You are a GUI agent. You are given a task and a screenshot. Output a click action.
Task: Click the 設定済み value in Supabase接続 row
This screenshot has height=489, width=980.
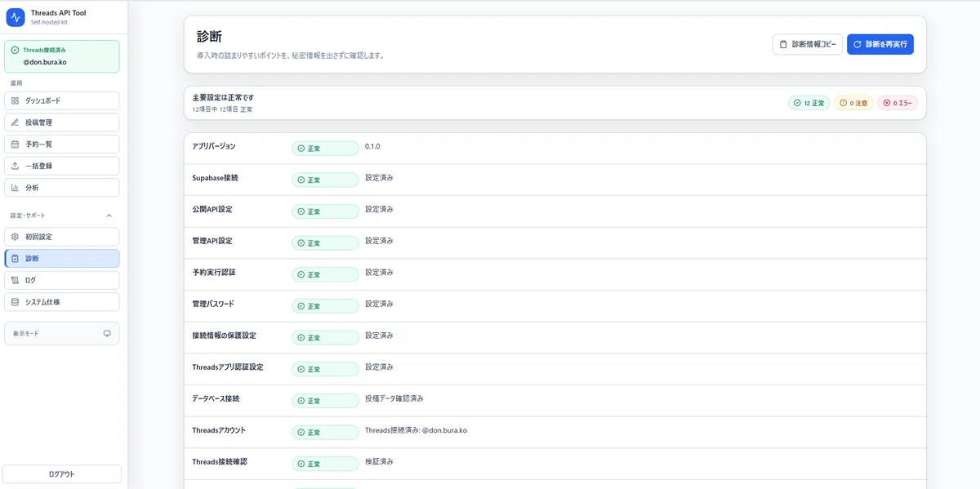coord(379,177)
